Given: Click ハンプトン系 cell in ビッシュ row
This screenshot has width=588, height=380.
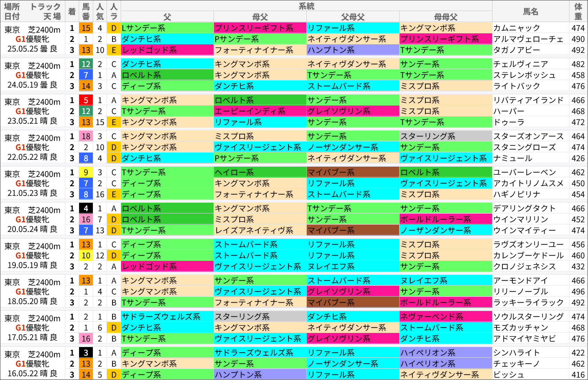Looking at the screenshot, I should pos(260,375).
